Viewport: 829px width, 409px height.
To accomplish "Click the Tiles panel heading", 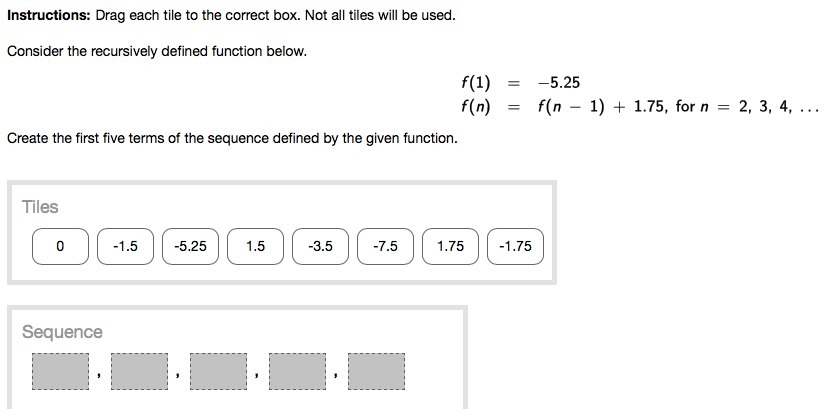I will coord(40,207).
